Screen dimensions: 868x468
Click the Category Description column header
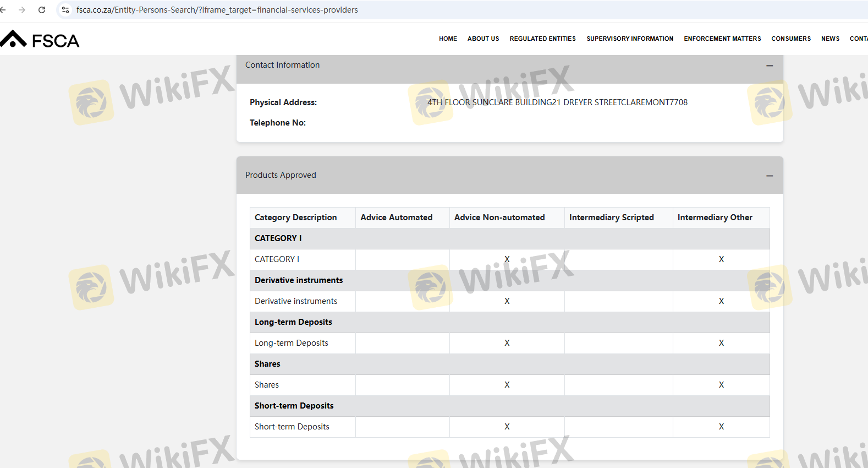tap(295, 217)
